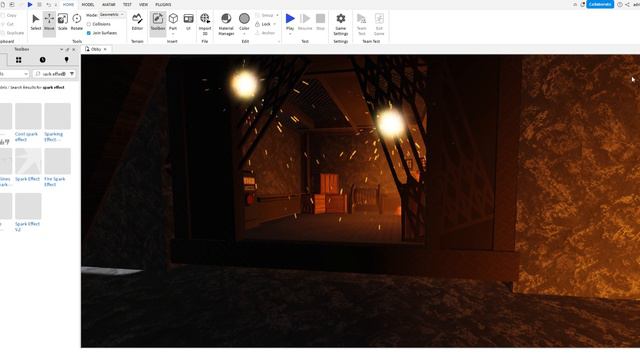Viewport: 640px width, 360px height.
Task: Activate the Rotate tool
Action: (x=76, y=22)
